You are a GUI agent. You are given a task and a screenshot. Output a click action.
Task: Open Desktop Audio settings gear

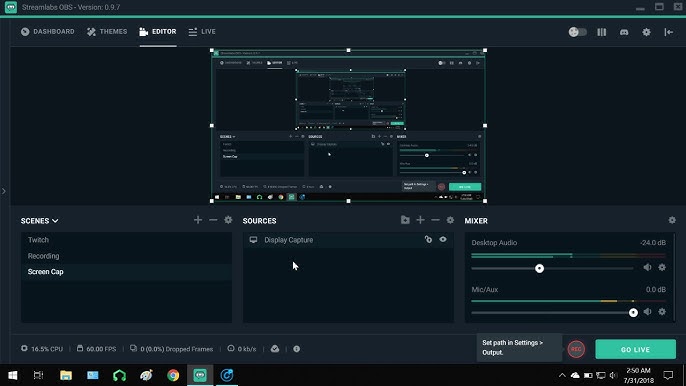(x=662, y=267)
